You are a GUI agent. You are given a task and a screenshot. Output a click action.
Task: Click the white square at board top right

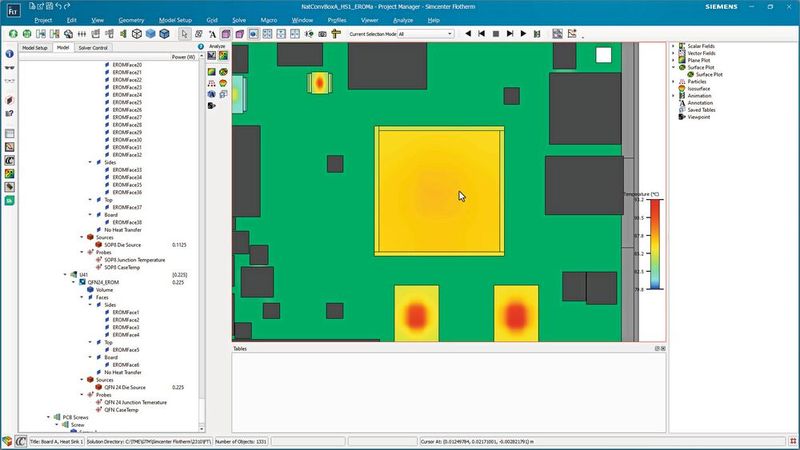pos(604,55)
